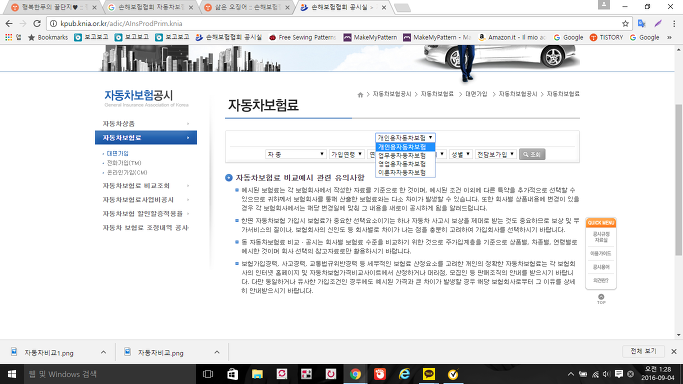Screen dimensions: 683x384
Task: Open Free Sewing Patterns bookmark
Action: (303, 37)
